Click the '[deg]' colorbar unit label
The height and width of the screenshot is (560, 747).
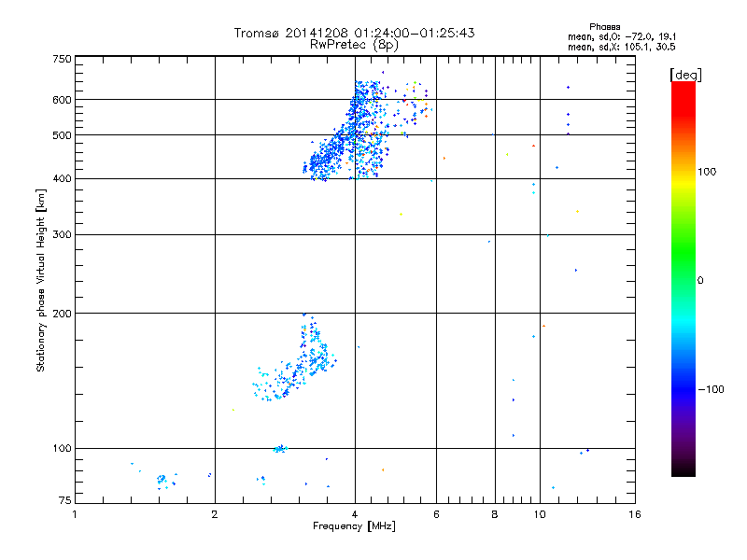(x=685, y=75)
